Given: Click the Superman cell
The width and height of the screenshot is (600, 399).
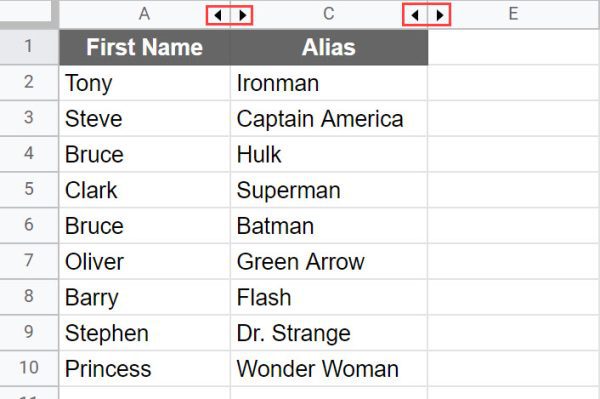Looking at the screenshot, I should (329, 190).
